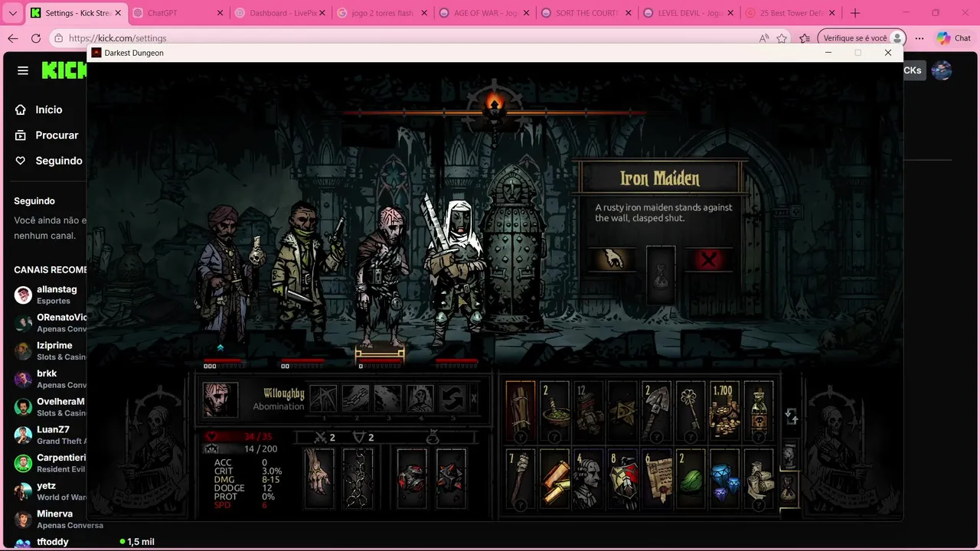Click the Transform skill arrows icon
This screenshot has width=980, height=551.
452,399
